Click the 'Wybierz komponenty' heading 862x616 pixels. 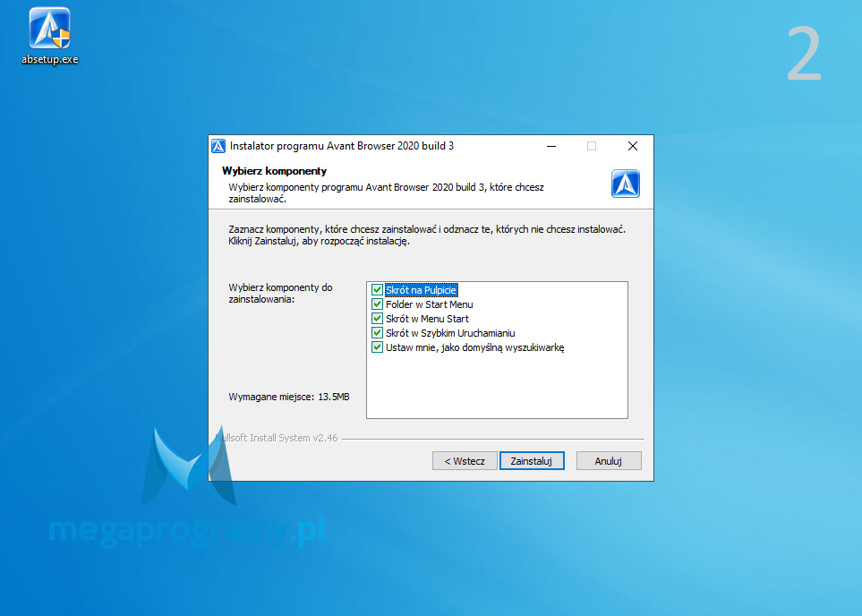click(274, 171)
